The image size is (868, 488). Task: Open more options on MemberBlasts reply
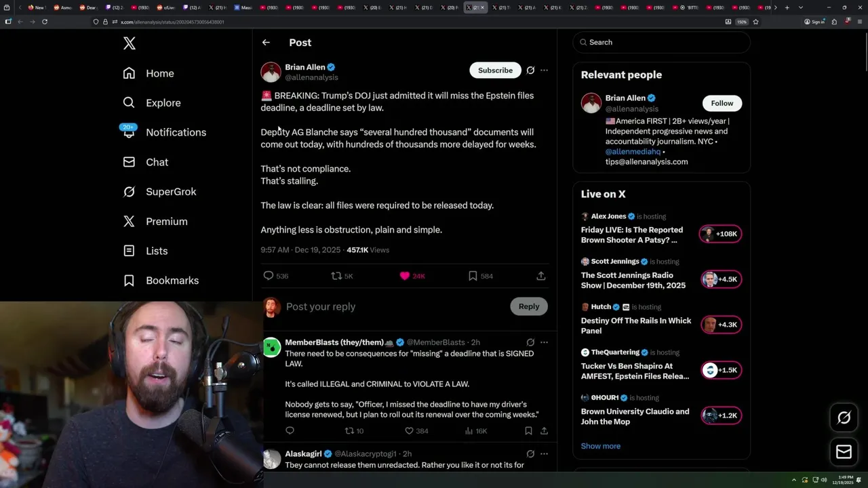[544, 342]
